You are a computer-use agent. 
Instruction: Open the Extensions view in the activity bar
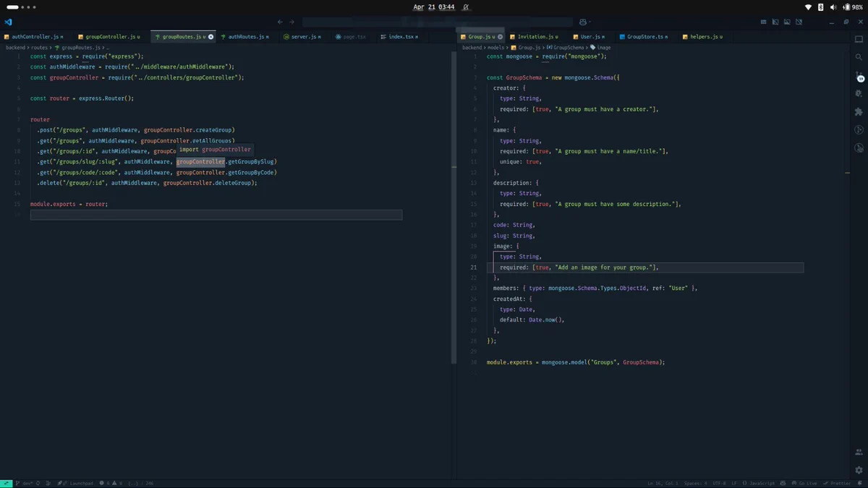point(859,112)
